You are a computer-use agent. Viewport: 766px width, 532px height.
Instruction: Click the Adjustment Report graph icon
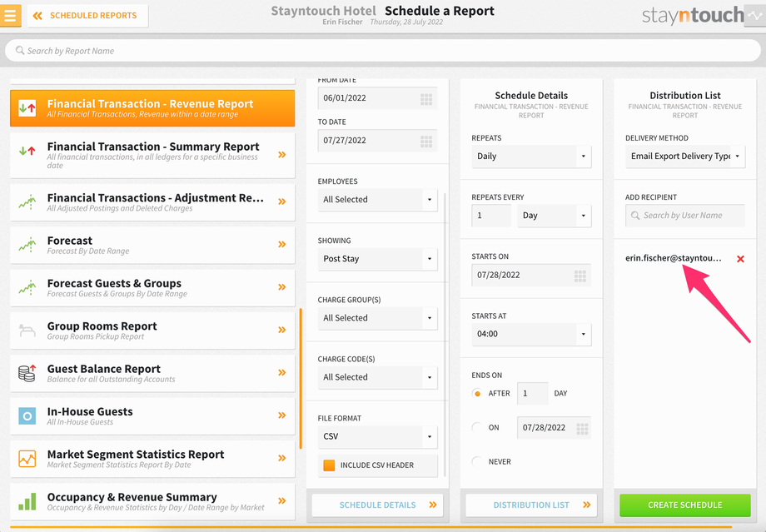click(27, 201)
